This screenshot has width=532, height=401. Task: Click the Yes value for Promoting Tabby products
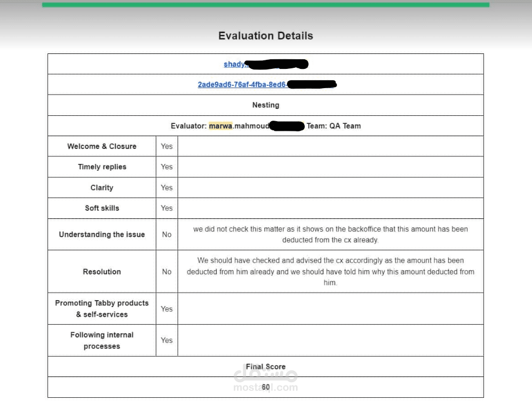[166, 309]
